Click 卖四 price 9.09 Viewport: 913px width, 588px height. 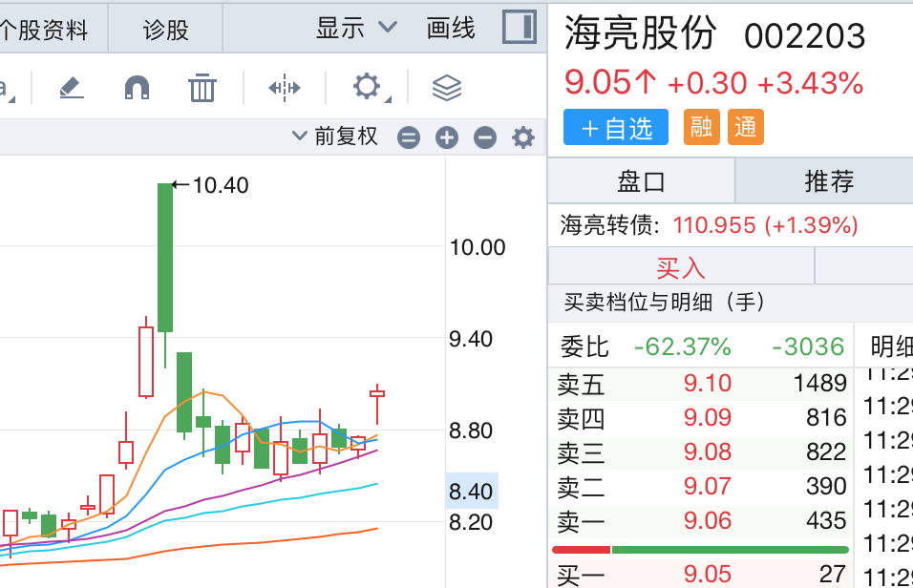(x=707, y=417)
